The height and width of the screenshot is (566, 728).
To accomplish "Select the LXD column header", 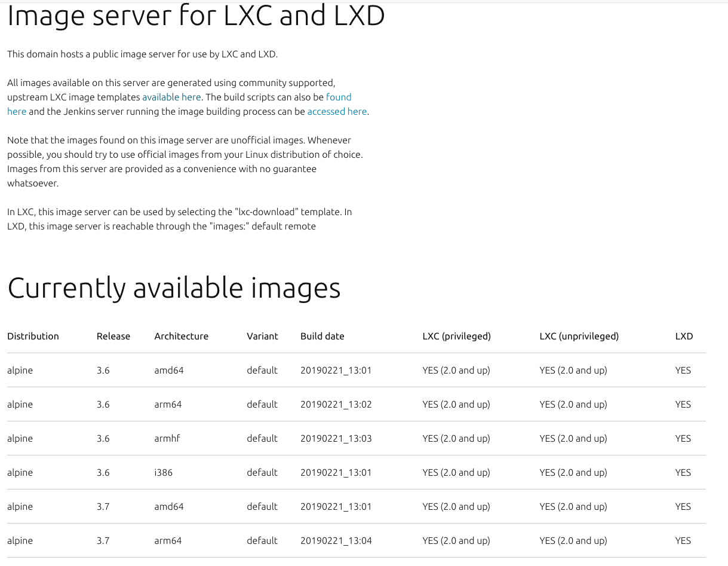I will pos(684,336).
